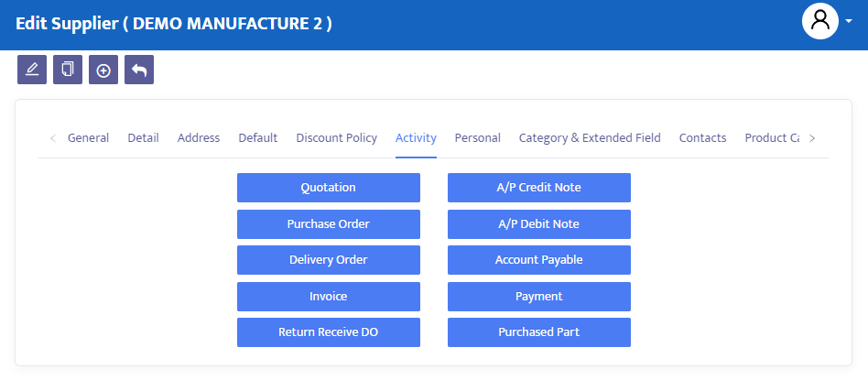Viewport: 868px width, 380px height.
Task: Open Purchase Order activity
Action: (329, 224)
